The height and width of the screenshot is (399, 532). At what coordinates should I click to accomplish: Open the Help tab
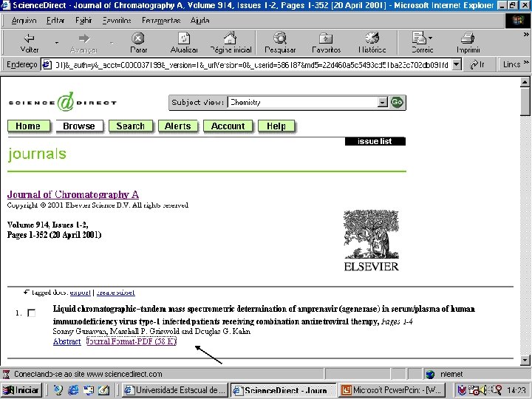point(276,126)
